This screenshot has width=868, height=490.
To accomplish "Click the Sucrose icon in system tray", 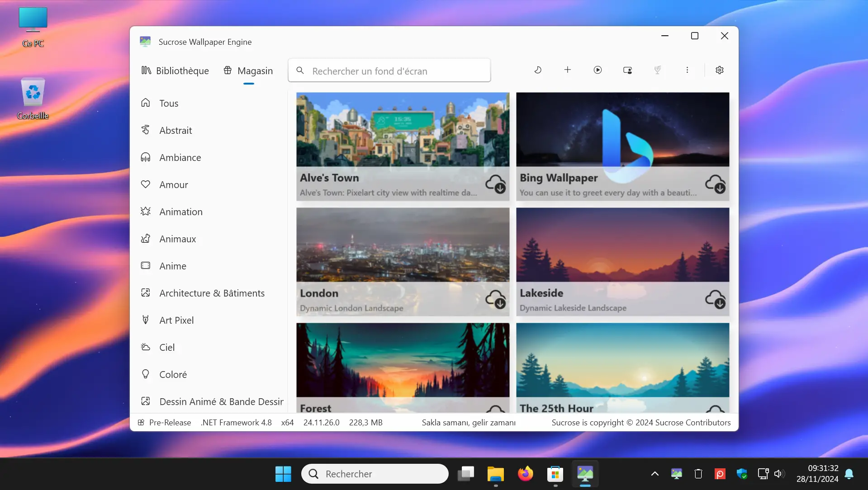I will (676, 474).
